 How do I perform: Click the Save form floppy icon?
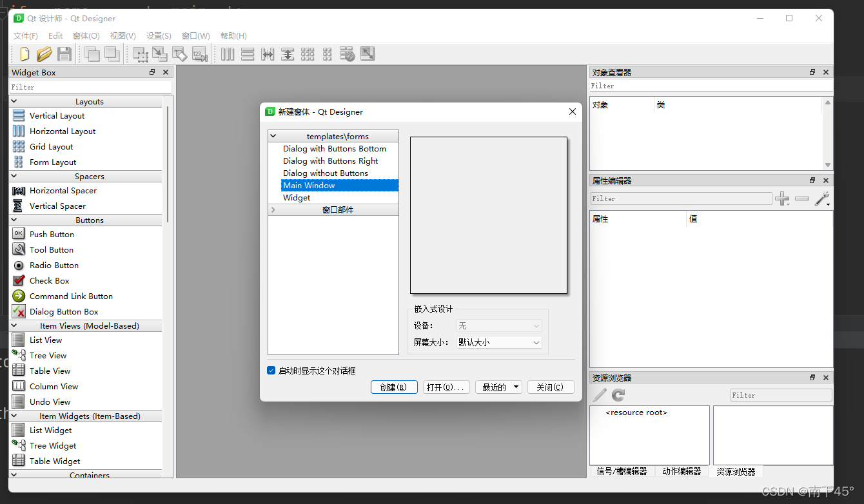click(64, 54)
